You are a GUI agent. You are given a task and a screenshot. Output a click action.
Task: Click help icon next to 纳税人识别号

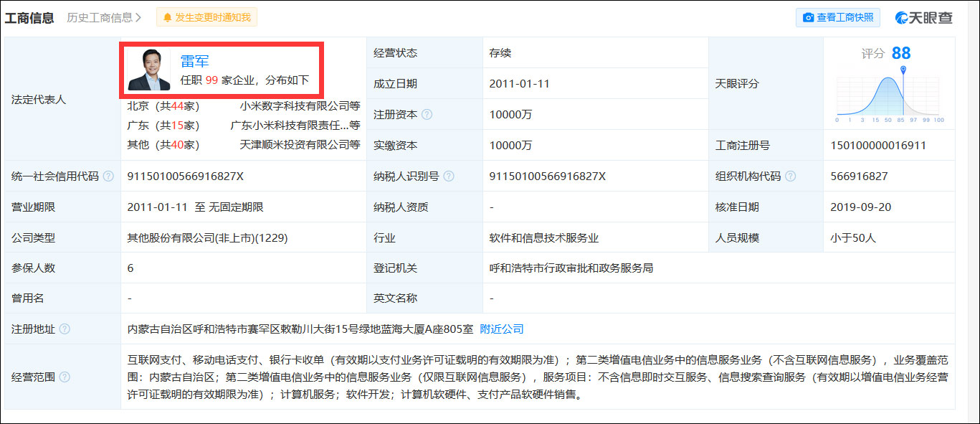click(x=448, y=176)
